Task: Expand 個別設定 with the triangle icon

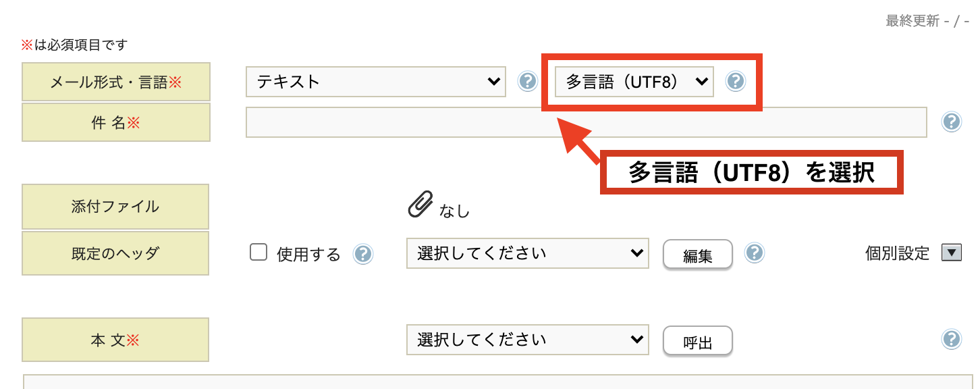Action: click(951, 253)
